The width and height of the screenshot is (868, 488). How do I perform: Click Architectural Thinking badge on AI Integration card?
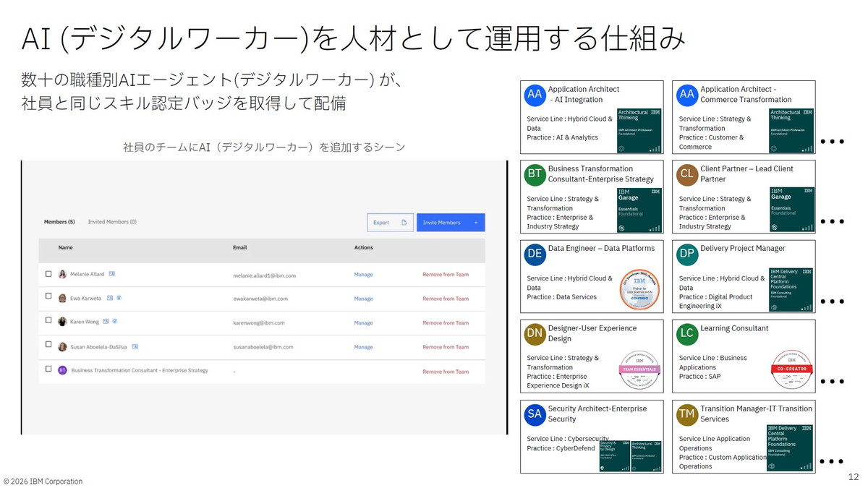[639, 131]
